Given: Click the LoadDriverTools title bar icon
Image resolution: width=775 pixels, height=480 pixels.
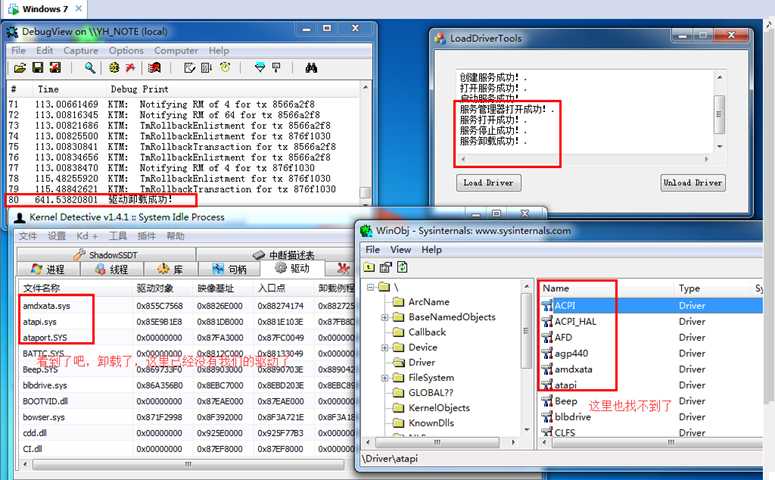Looking at the screenshot, I should [440, 38].
